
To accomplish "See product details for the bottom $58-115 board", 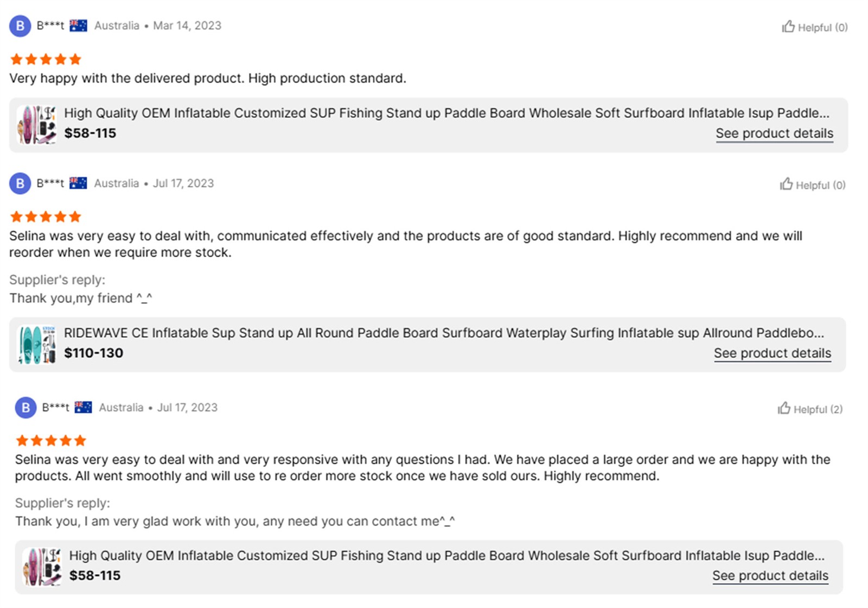I will coord(770,576).
